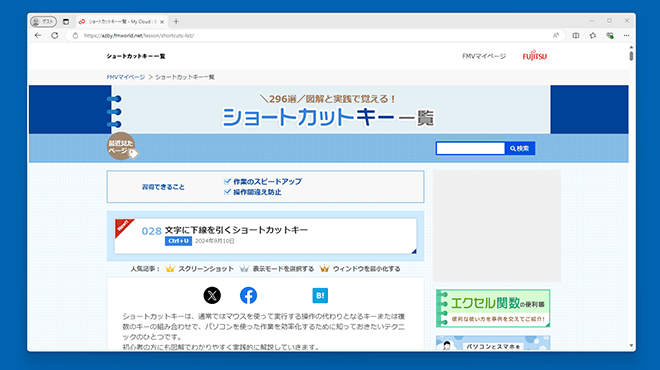Reload the page with the refresh icon
This screenshot has width=660, height=370.
55,35
